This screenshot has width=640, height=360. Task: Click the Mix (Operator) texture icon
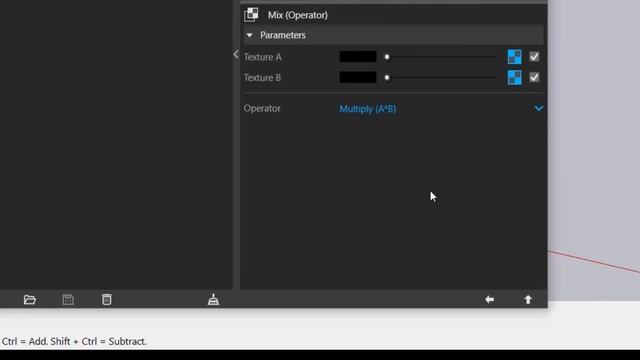coord(251,15)
